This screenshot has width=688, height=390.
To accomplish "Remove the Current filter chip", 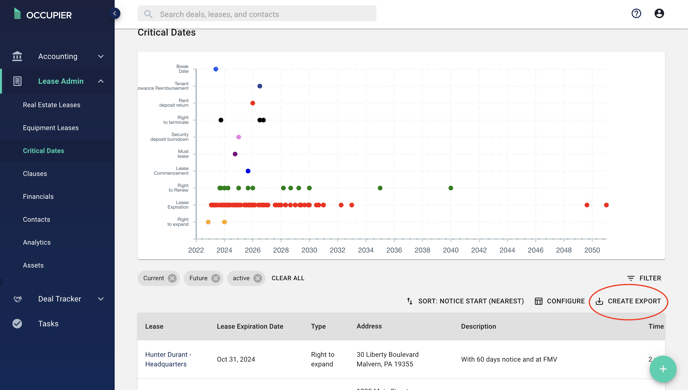I will click(x=172, y=278).
